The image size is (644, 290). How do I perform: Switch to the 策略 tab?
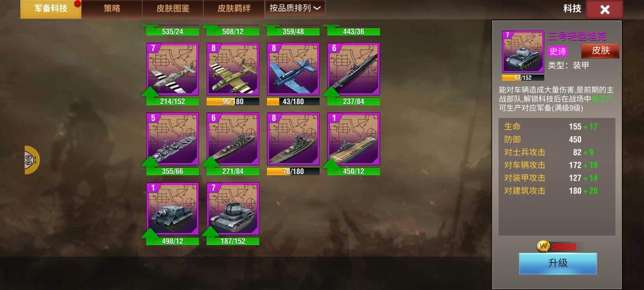point(112,8)
